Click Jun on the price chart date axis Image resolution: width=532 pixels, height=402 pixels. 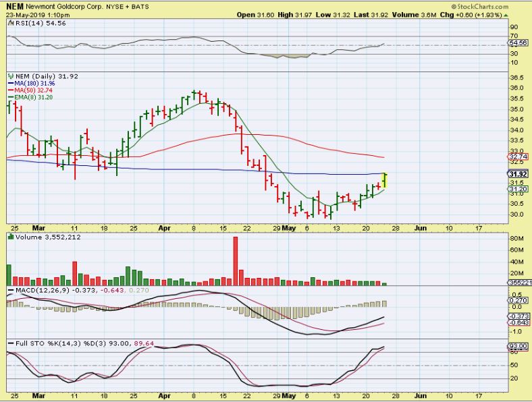421,228
